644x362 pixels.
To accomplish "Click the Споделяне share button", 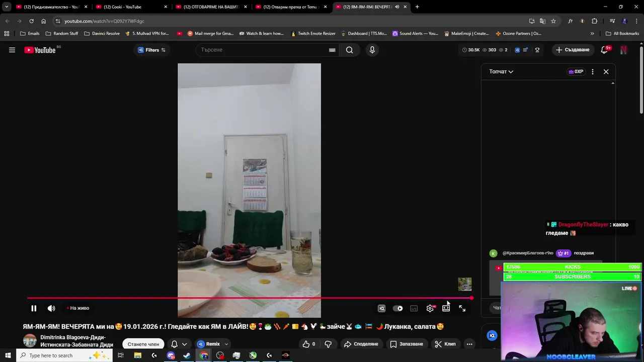I will pos(361,344).
